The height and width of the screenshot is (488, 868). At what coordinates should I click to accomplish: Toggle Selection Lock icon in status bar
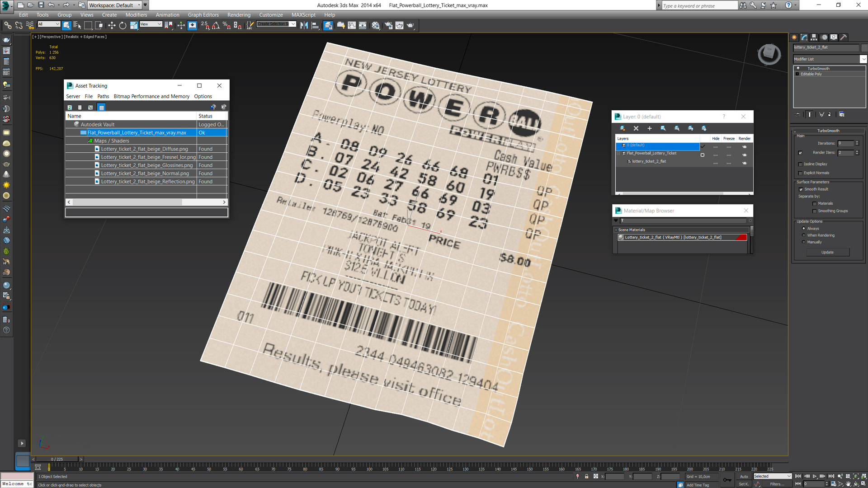(586, 476)
